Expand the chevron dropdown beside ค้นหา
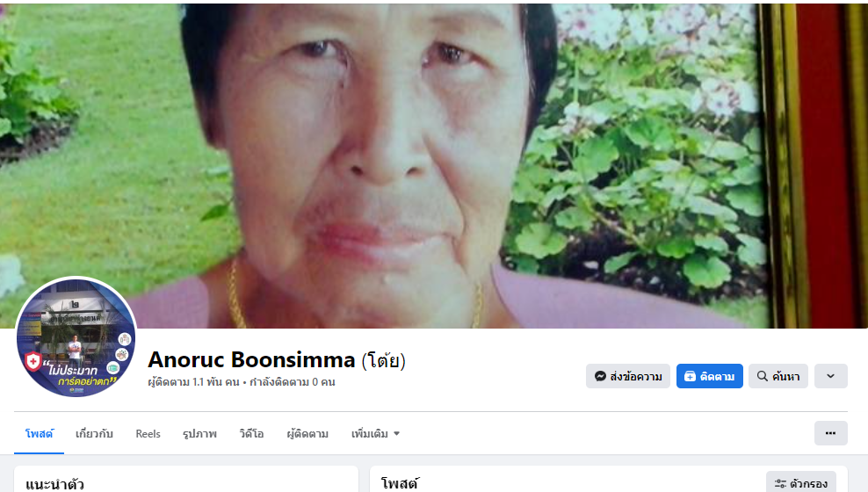Viewport: 868px width, 492px height. click(x=830, y=376)
